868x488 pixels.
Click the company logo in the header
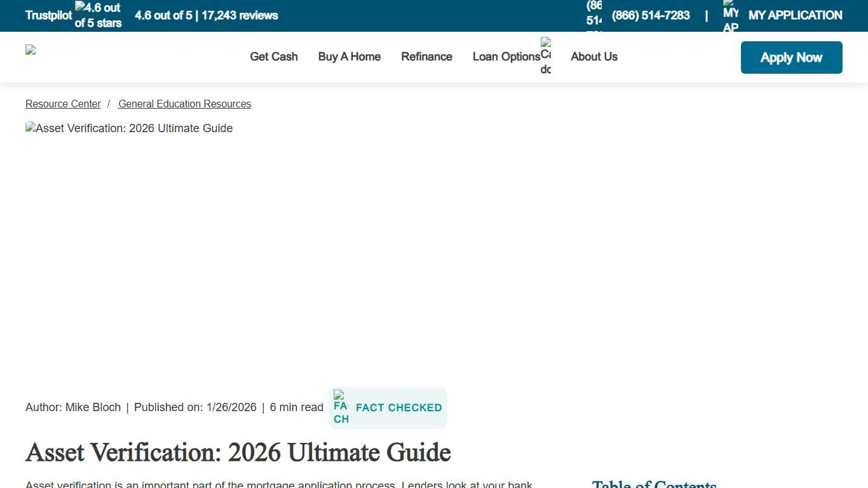pyautogui.click(x=31, y=51)
